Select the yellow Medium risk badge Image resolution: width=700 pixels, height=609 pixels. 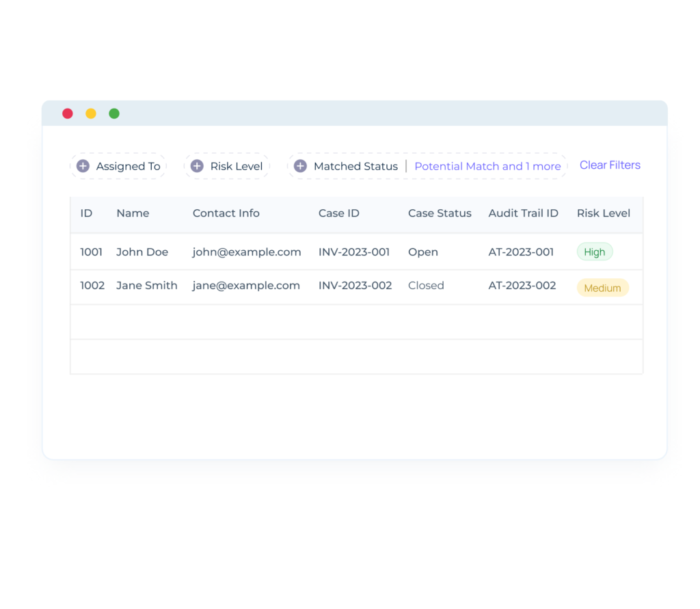602,287
